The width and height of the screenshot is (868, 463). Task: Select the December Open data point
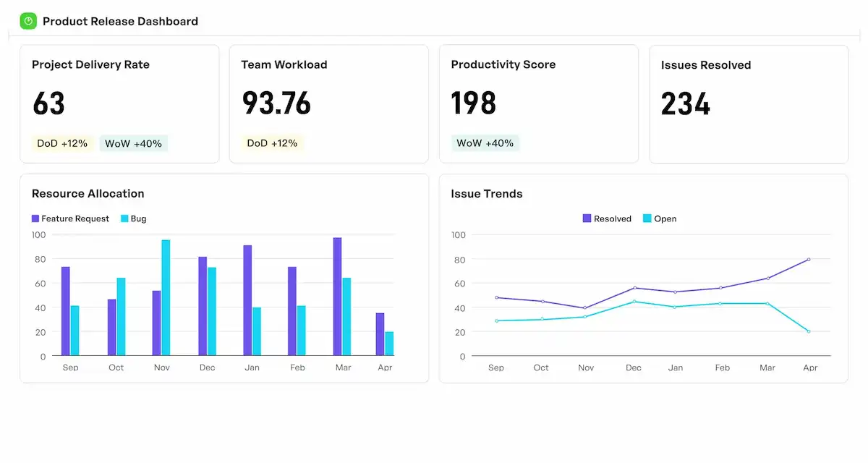click(634, 302)
